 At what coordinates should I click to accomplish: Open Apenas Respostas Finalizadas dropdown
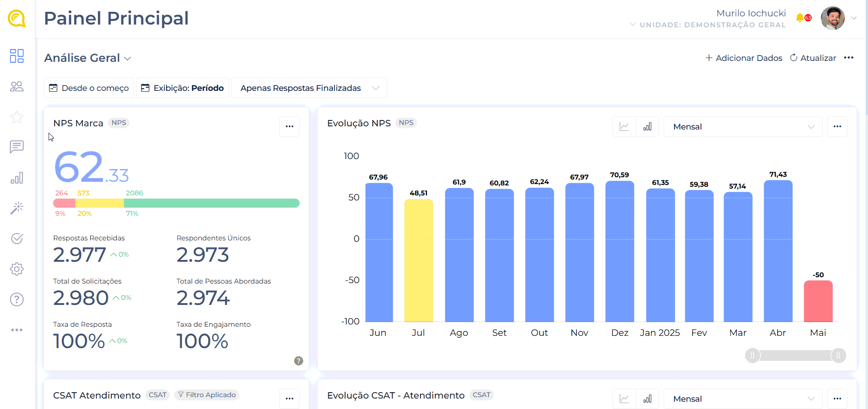click(x=309, y=88)
